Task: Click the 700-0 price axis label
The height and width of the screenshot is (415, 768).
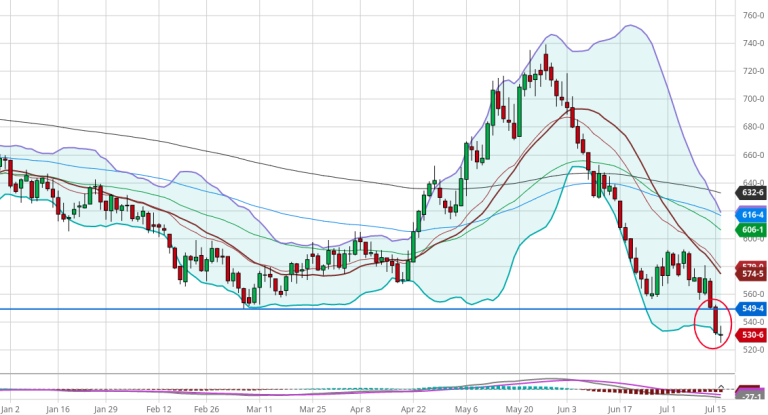Action: (752, 99)
